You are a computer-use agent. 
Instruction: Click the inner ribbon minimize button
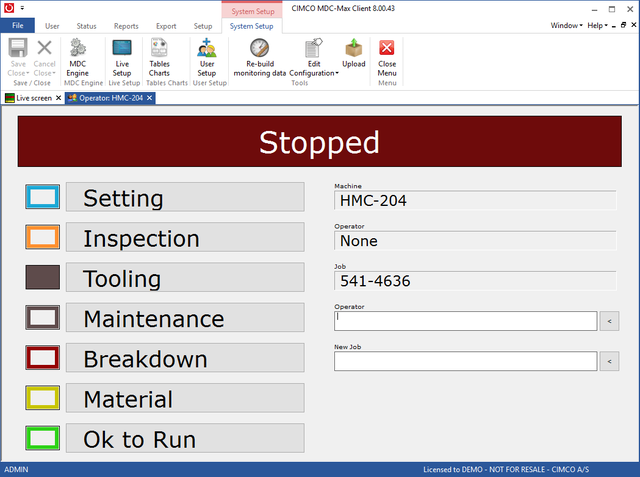point(614,26)
